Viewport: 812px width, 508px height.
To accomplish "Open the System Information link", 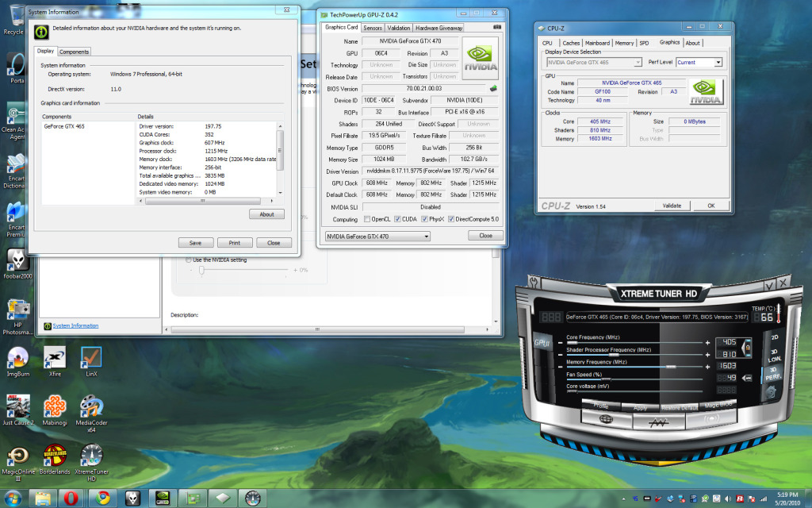I will (x=75, y=325).
